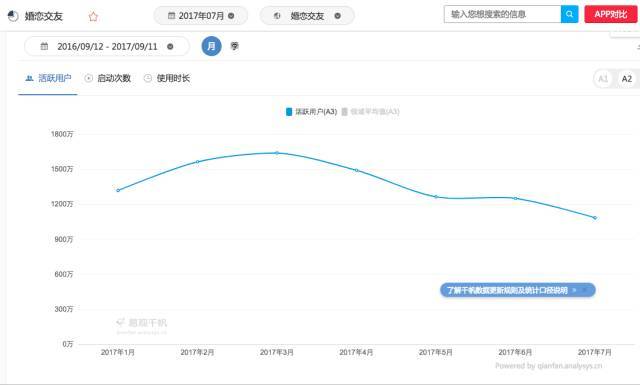Viewport: 640px width, 385px height.
Task: Click the 启动次数 circular play icon
Action: 89,78
